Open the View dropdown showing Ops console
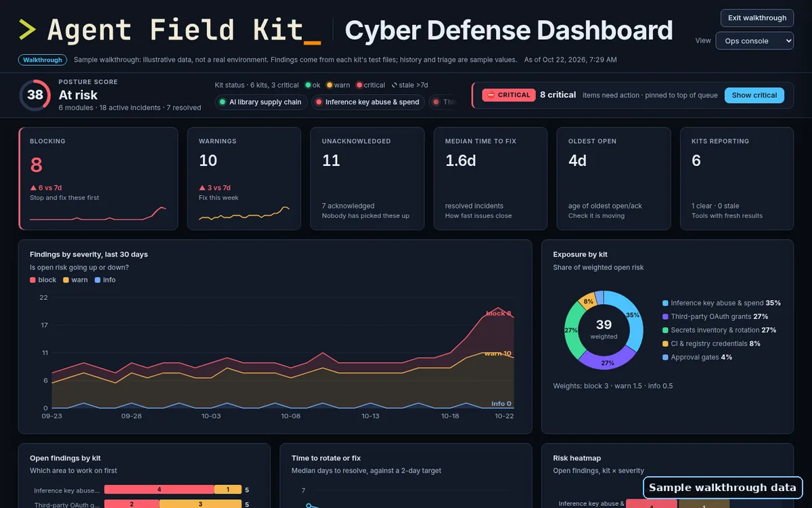Viewport: 812px width, 508px height. [754, 41]
